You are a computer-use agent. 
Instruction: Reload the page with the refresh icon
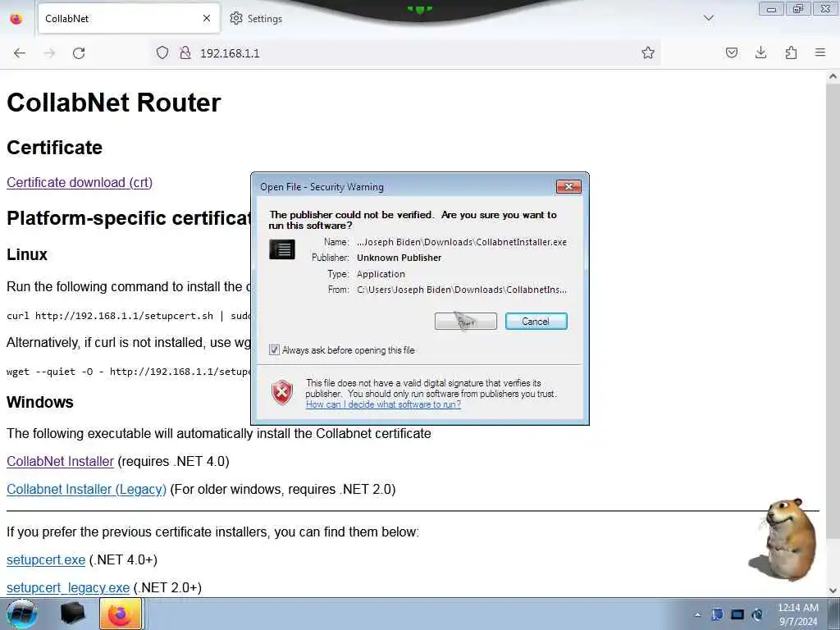point(79,53)
